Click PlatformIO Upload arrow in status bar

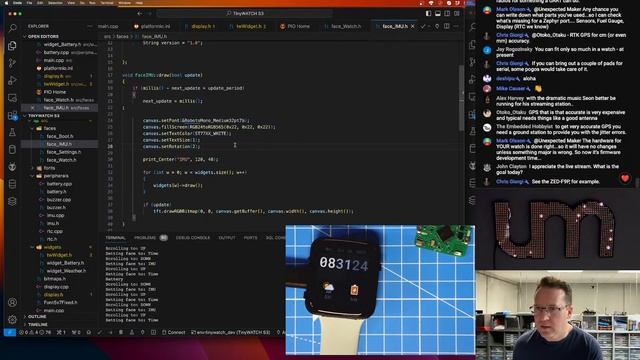(110, 332)
